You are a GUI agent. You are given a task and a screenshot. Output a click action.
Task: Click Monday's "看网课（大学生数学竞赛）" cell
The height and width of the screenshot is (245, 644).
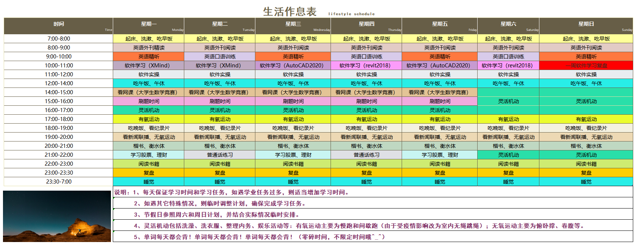point(149,92)
